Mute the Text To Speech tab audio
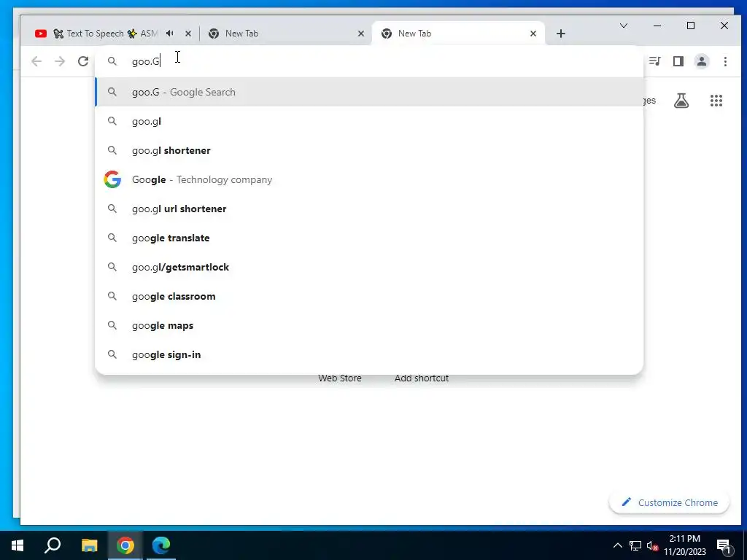 click(x=169, y=34)
